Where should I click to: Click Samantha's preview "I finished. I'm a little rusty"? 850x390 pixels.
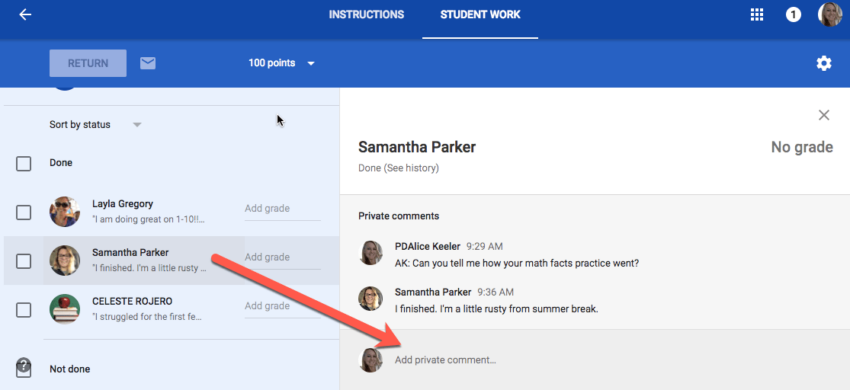point(149,268)
